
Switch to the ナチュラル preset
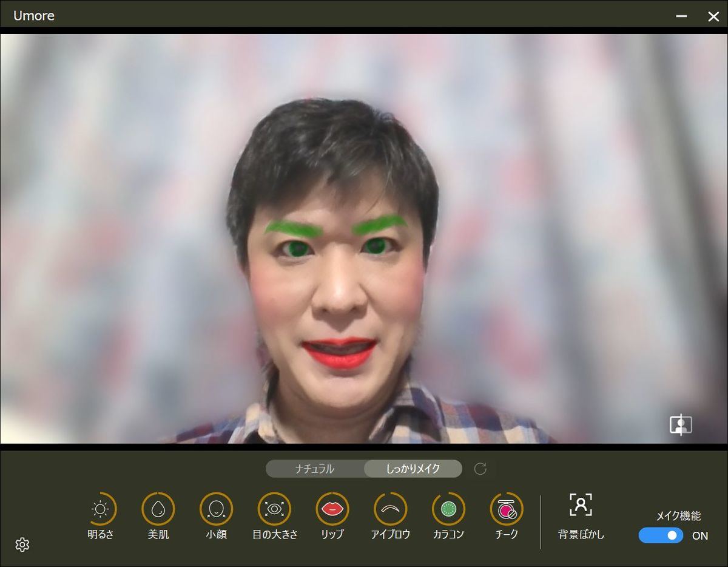tap(315, 469)
